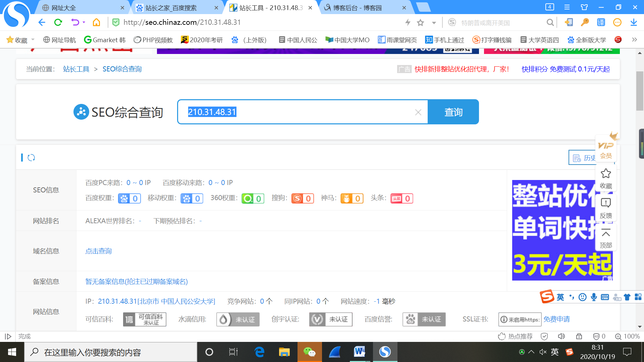Click the 查询 search button
Viewport: 644px width, 362px height.
(x=453, y=112)
